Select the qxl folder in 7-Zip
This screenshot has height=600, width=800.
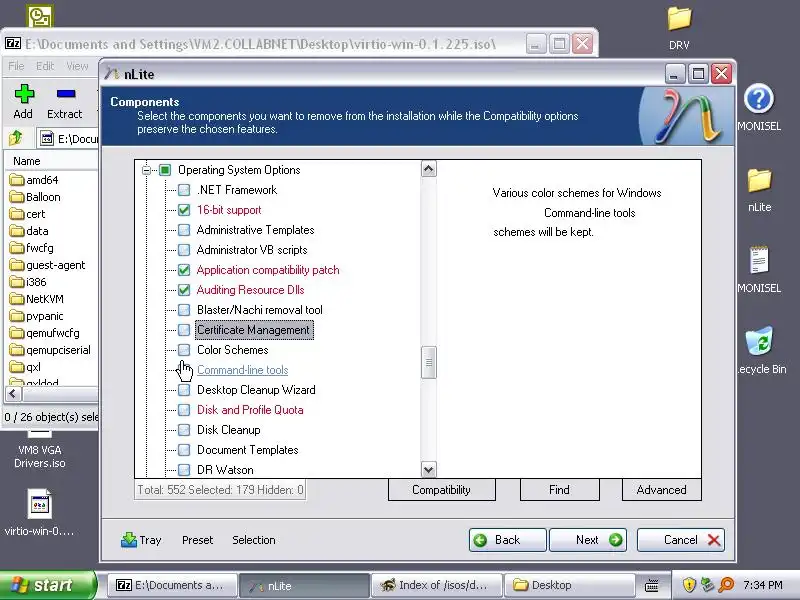tap(26, 367)
